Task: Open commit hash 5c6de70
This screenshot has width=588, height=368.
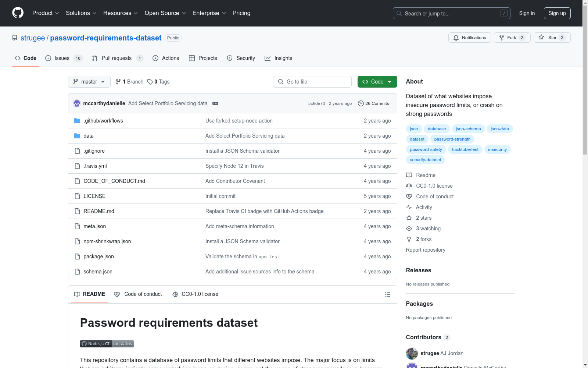Action: coord(316,103)
